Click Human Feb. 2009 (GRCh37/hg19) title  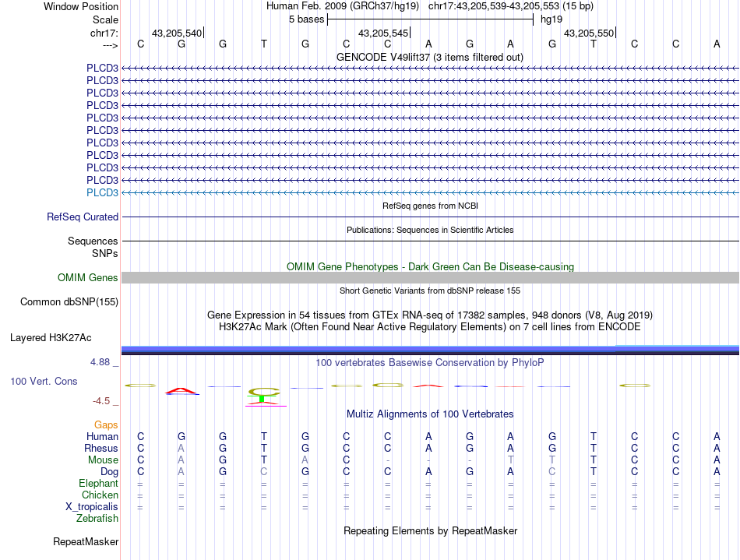click(343, 6)
